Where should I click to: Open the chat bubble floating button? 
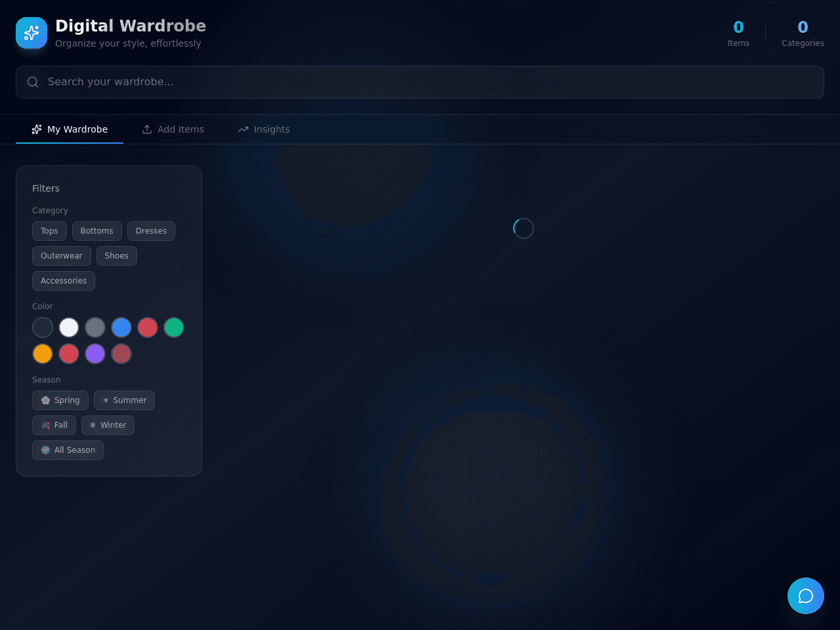(x=806, y=596)
